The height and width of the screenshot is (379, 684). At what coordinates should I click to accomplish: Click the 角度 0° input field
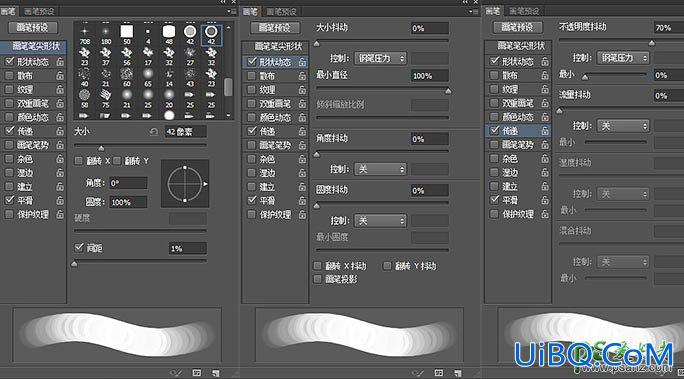128,183
